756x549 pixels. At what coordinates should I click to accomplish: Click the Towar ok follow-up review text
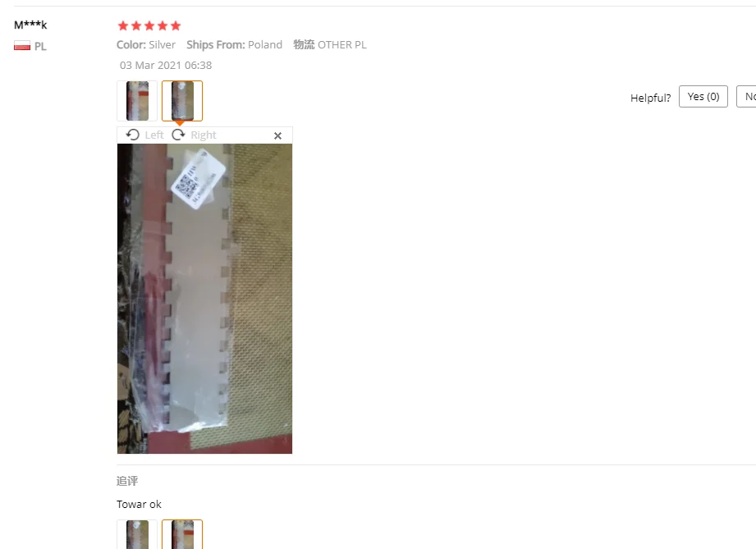[x=139, y=504]
